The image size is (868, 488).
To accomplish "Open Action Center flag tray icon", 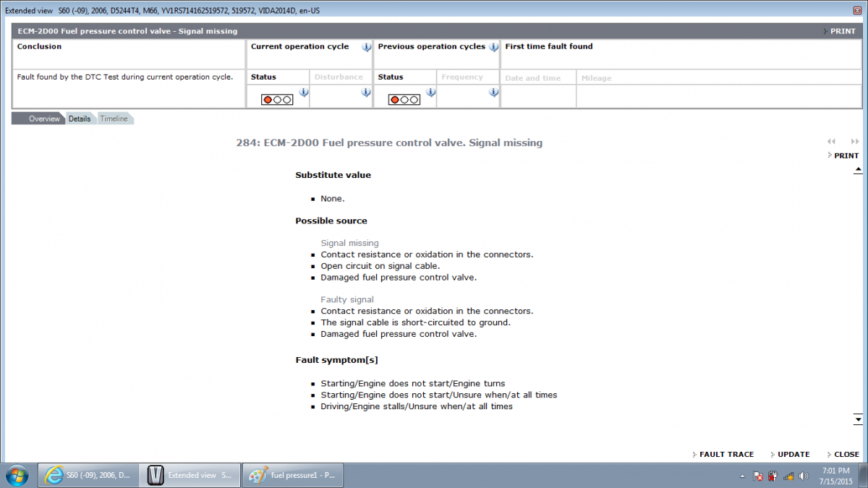I will [x=757, y=476].
